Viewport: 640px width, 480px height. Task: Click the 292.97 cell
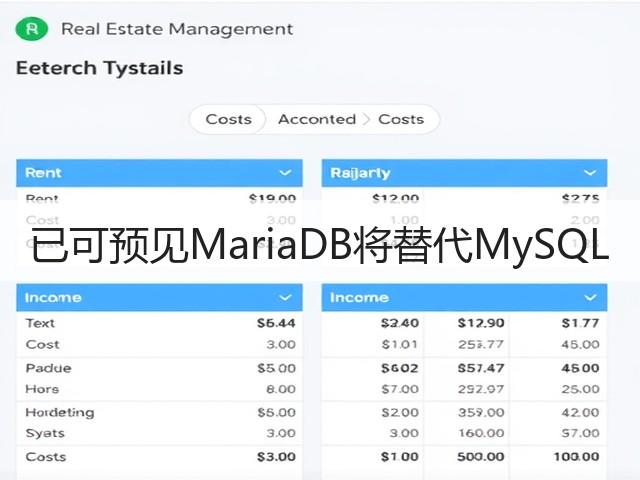pos(481,389)
